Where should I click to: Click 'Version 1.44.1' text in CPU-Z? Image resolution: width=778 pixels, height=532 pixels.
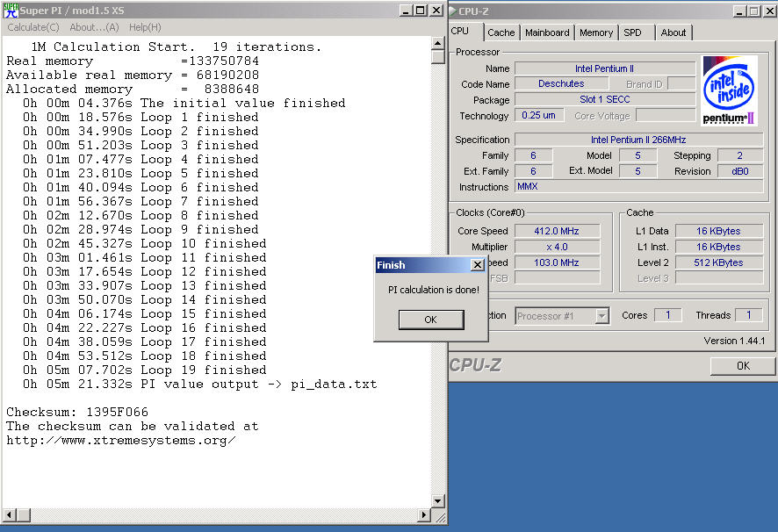click(x=734, y=341)
